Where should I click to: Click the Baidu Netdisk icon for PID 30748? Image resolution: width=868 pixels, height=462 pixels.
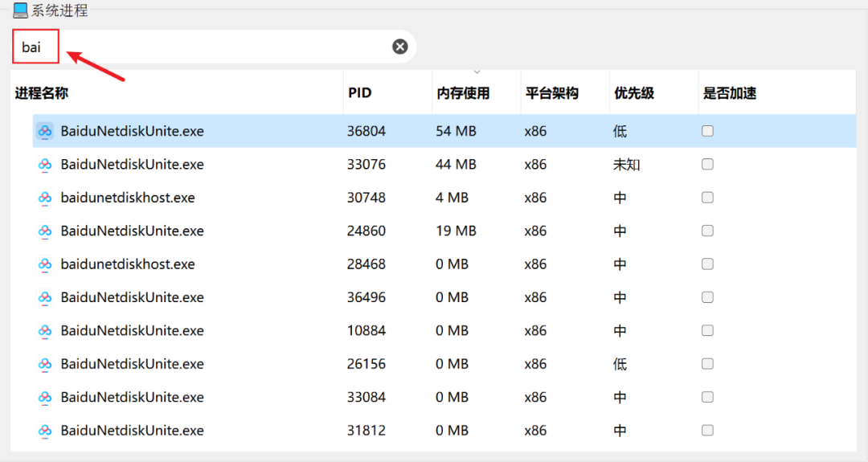(45, 198)
